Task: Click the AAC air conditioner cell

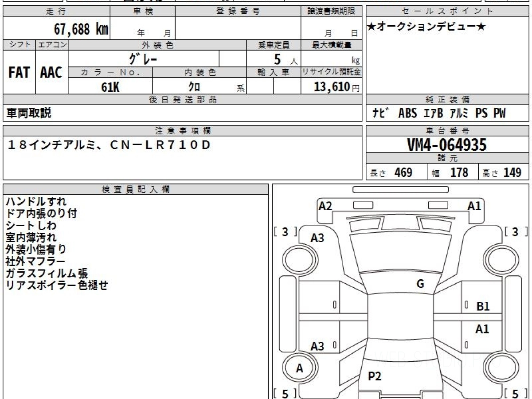Action: 51,72
